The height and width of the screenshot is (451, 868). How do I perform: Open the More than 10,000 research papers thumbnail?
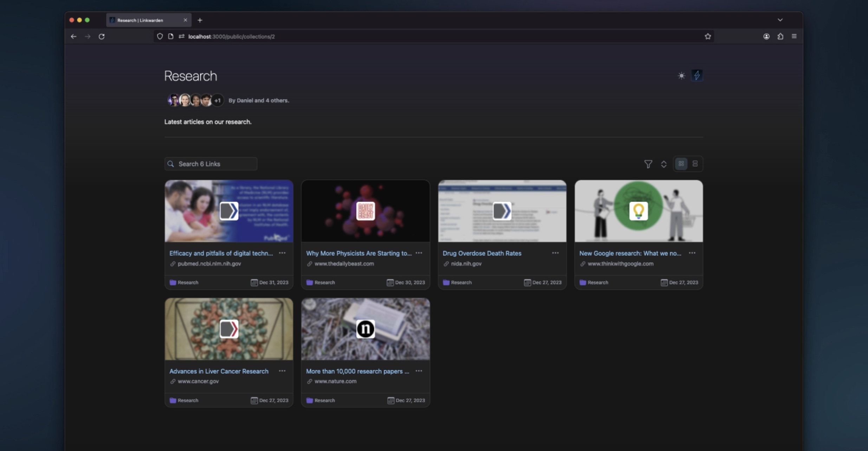365,329
